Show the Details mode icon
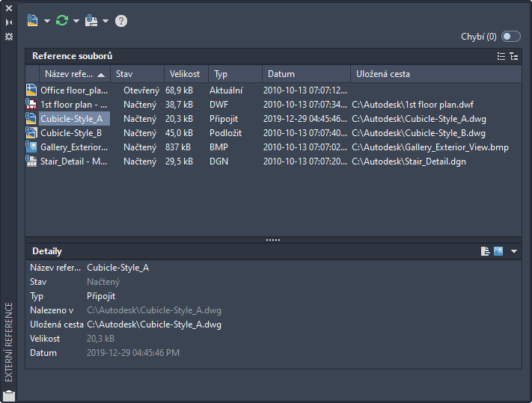Image resolution: width=532 pixels, height=403 pixels. pyautogui.click(x=486, y=251)
